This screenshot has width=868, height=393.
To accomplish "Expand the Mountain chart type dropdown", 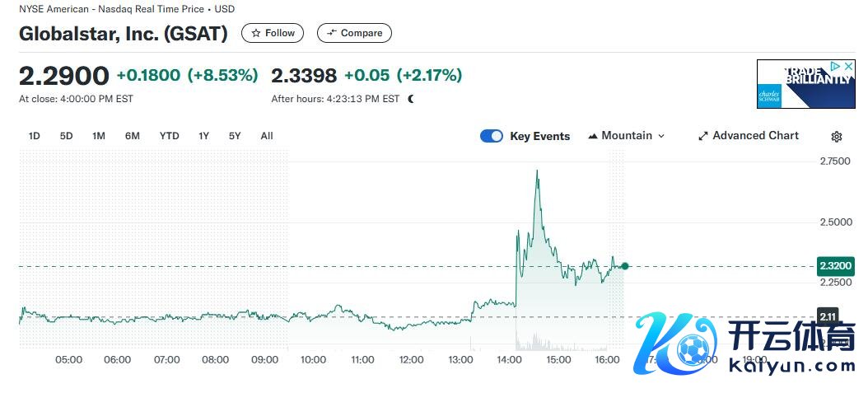I will [627, 136].
